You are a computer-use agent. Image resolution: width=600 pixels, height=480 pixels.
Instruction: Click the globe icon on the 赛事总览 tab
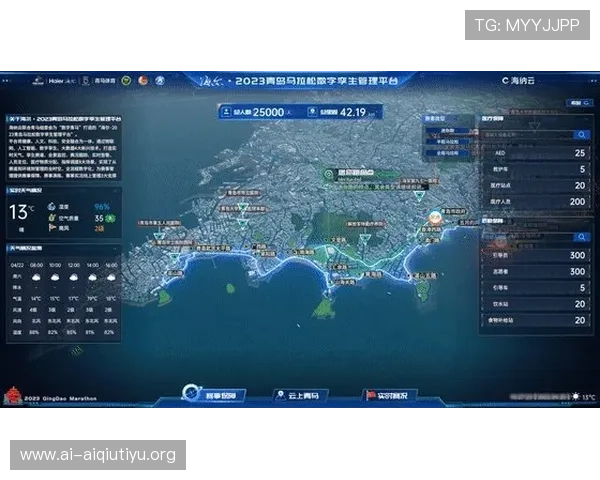coord(191,392)
